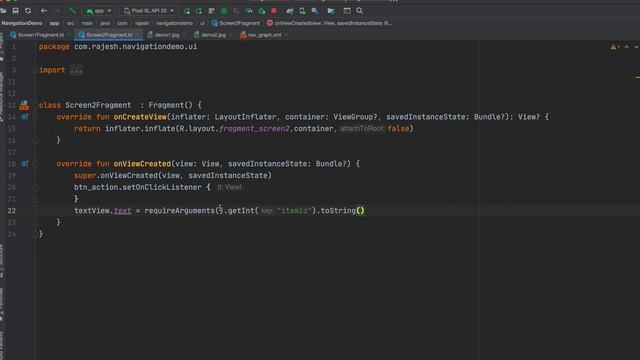This screenshot has height=360, width=640.
Task: Click the 'java' breadcrumb segment
Action: pyautogui.click(x=105, y=23)
